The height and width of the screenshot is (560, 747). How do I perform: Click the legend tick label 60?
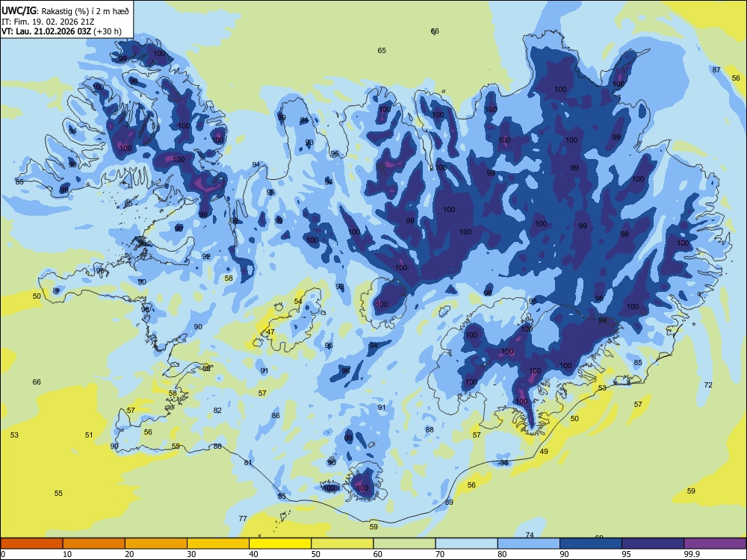(378, 554)
